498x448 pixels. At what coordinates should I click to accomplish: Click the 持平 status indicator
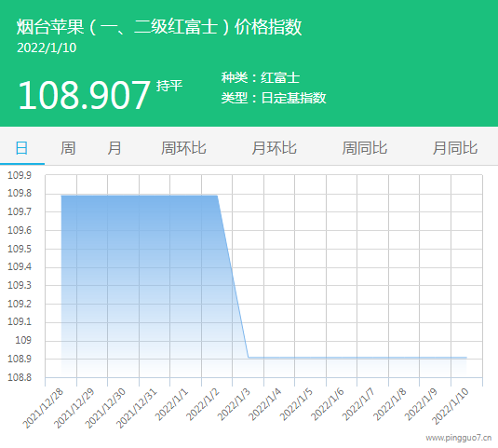click(x=169, y=86)
